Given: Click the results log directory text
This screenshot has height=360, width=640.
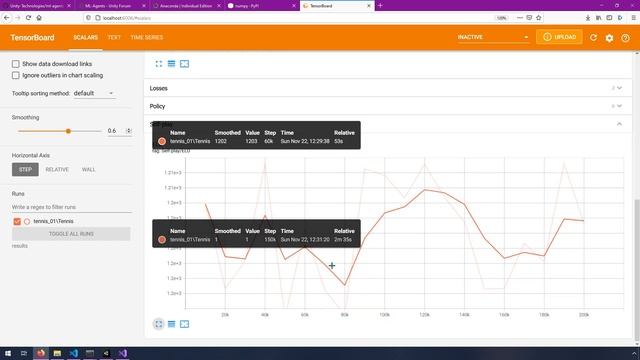Looking at the screenshot, I should point(20,246).
